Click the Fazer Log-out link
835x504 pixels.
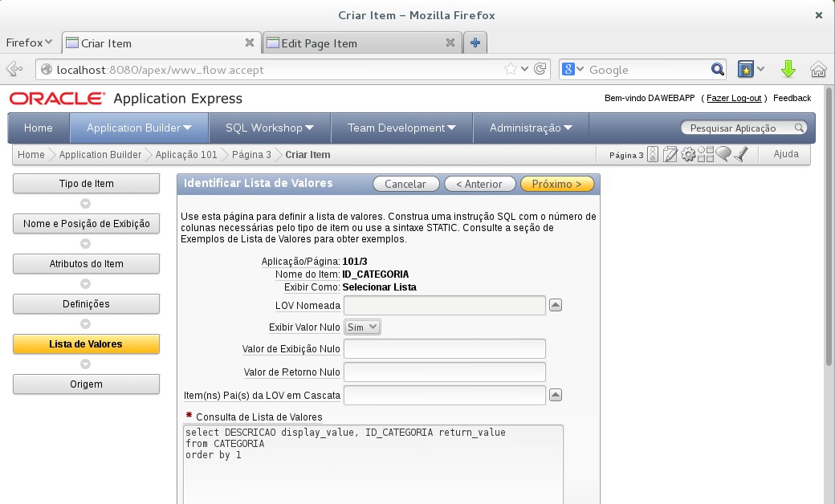[734, 99]
